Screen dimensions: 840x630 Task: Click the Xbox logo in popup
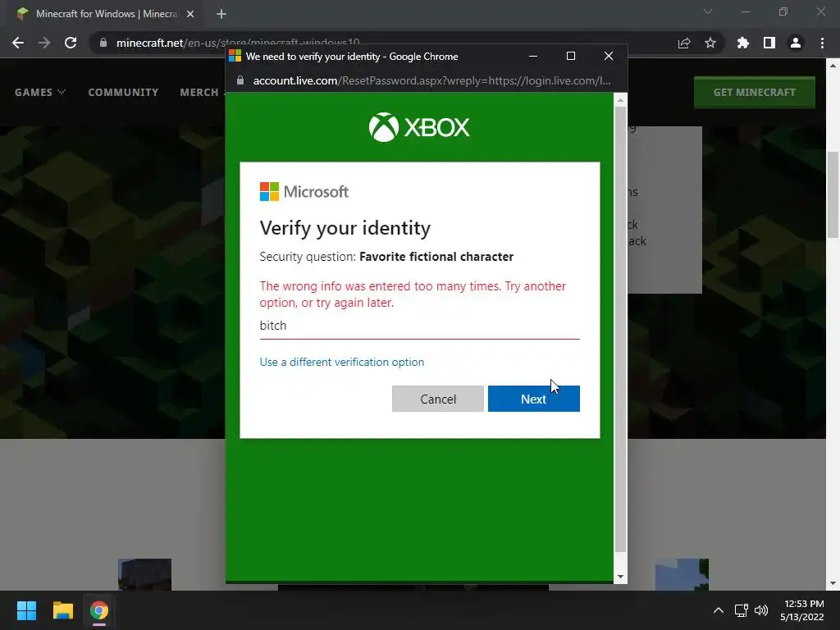point(419,127)
